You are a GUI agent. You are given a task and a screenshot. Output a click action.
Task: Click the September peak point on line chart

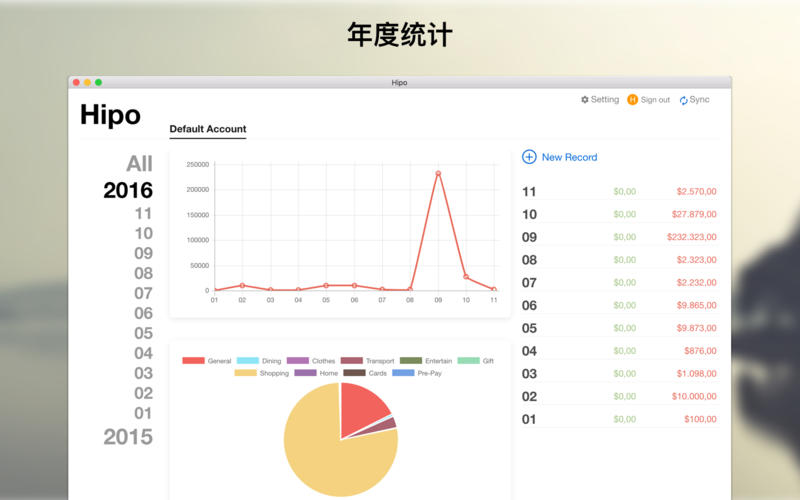tap(438, 173)
